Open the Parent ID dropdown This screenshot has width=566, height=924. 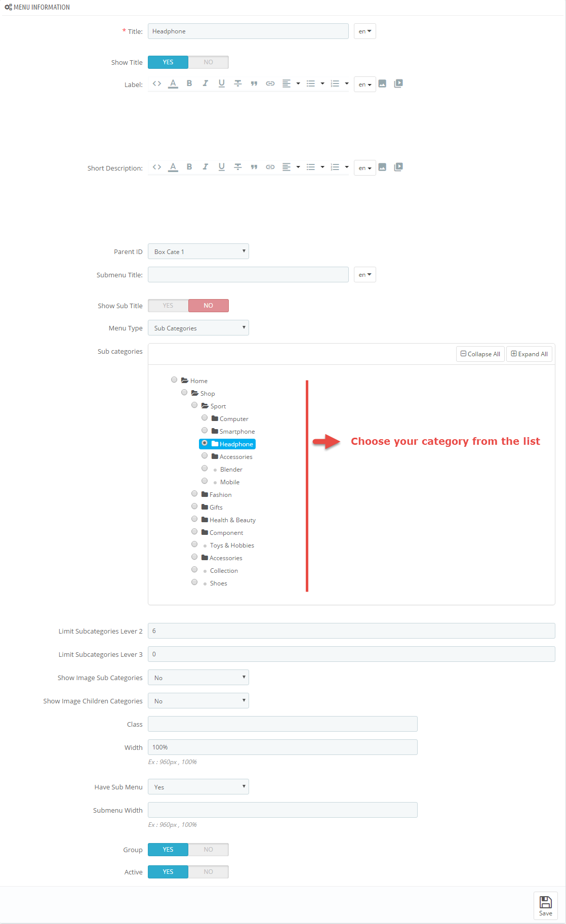click(x=198, y=251)
